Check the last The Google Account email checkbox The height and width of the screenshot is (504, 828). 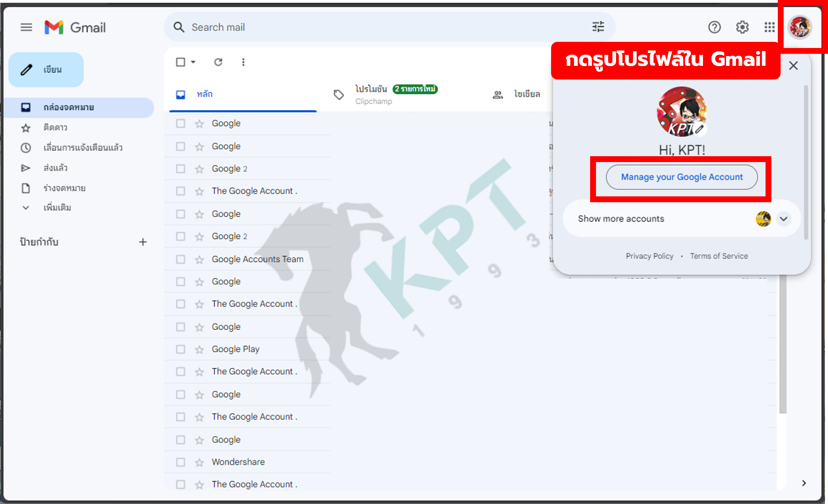pyautogui.click(x=180, y=484)
